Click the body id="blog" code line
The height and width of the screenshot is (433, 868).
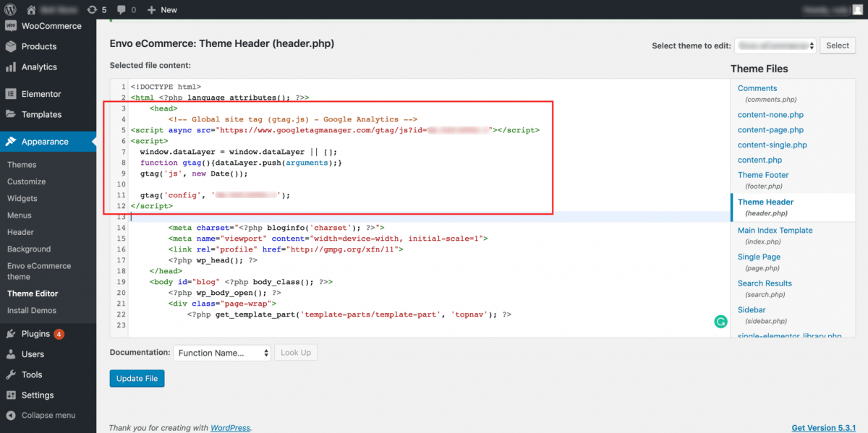pos(241,282)
